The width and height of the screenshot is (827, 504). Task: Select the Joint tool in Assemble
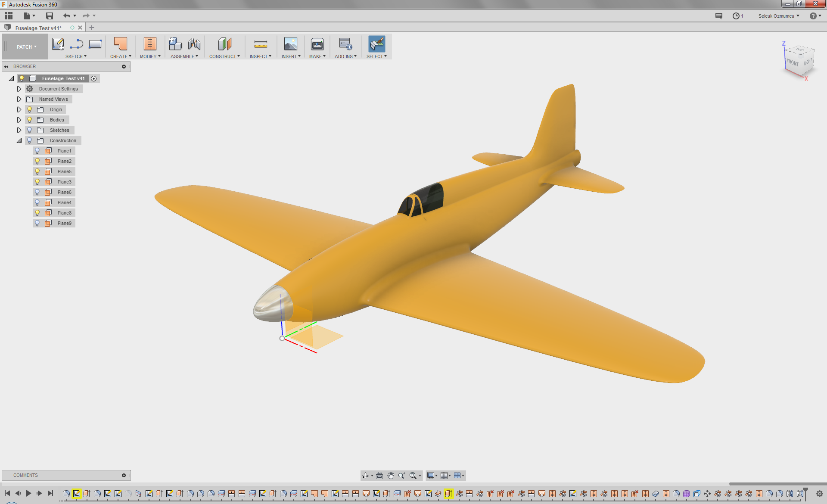pyautogui.click(x=194, y=44)
